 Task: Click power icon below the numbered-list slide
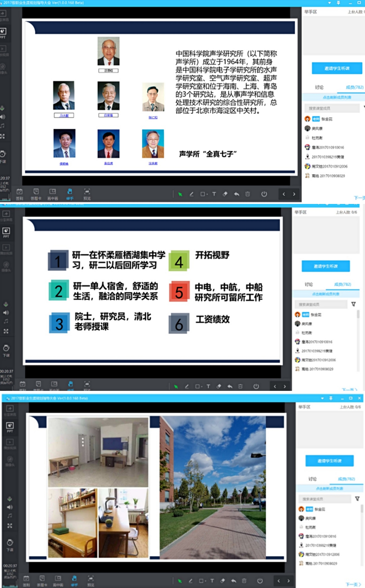(256, 386)
